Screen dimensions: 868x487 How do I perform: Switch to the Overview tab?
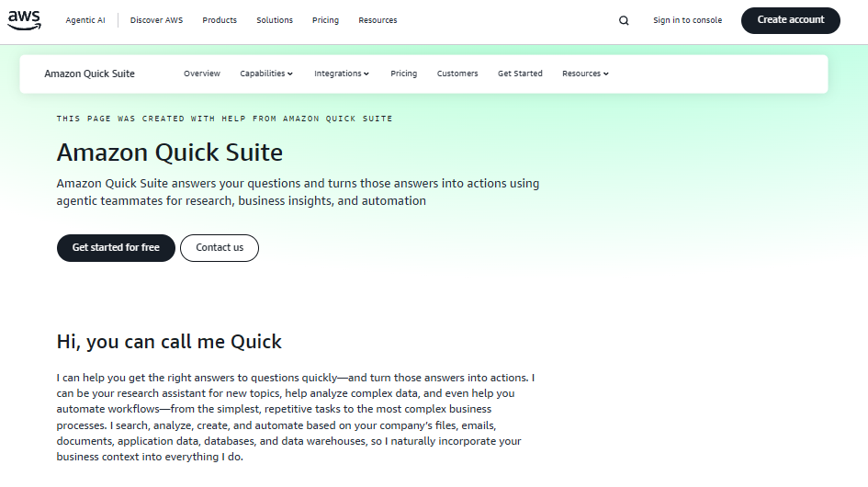pos(202,74)
